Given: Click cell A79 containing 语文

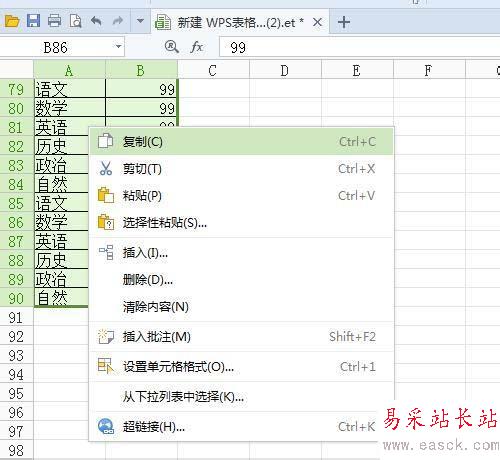Looking at the screenshot, I should 70,89.
